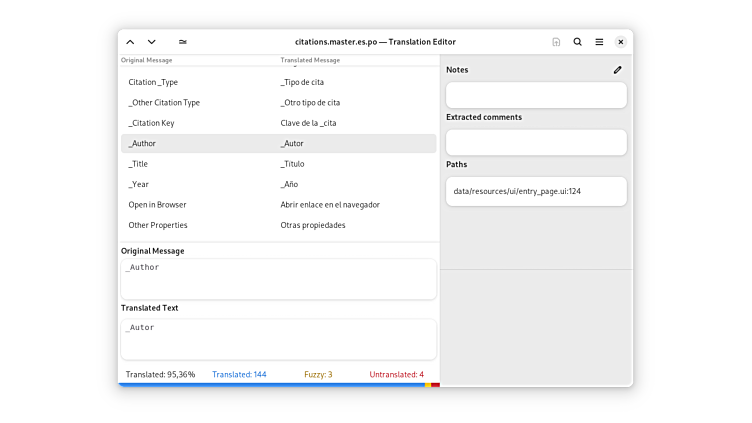Select the _Citation Key message row
Image resolution: width=752 pixels, height=423 pixels.
point(278,123)
